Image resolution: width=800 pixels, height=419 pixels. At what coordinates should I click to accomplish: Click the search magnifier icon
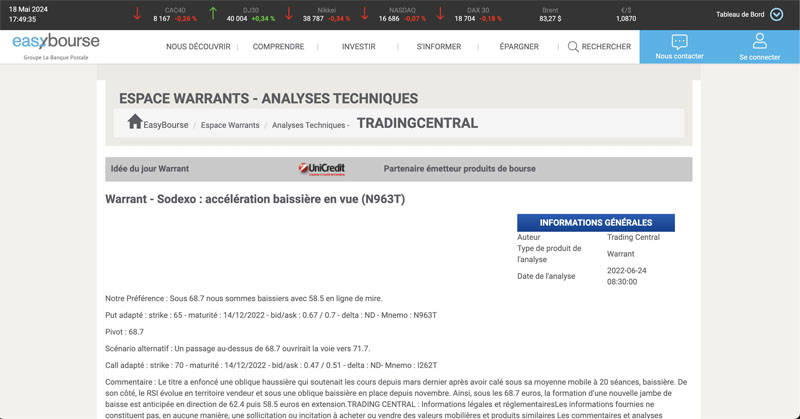[x=573, y=46]
